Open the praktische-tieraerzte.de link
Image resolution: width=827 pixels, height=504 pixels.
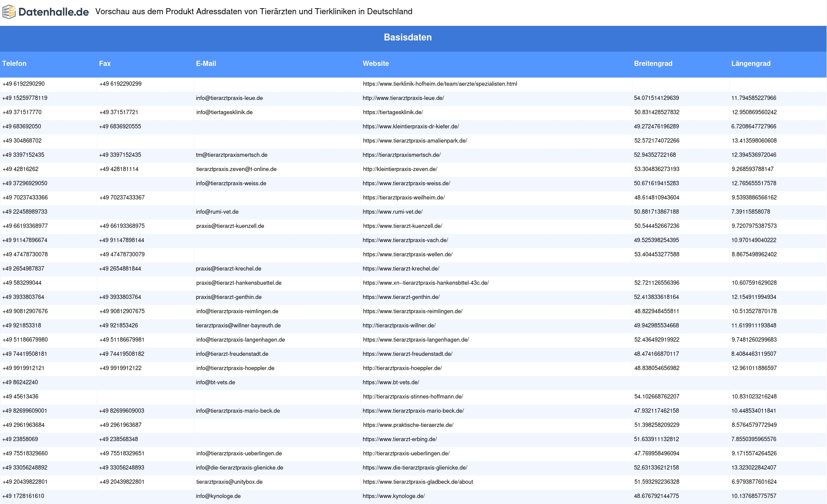click(x=408, y=425)
